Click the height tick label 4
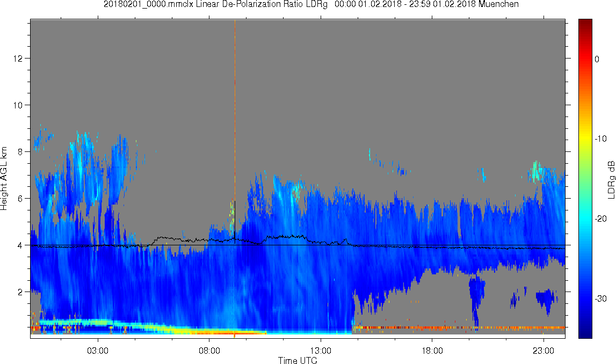616x364 pixels. click(20, 245)
